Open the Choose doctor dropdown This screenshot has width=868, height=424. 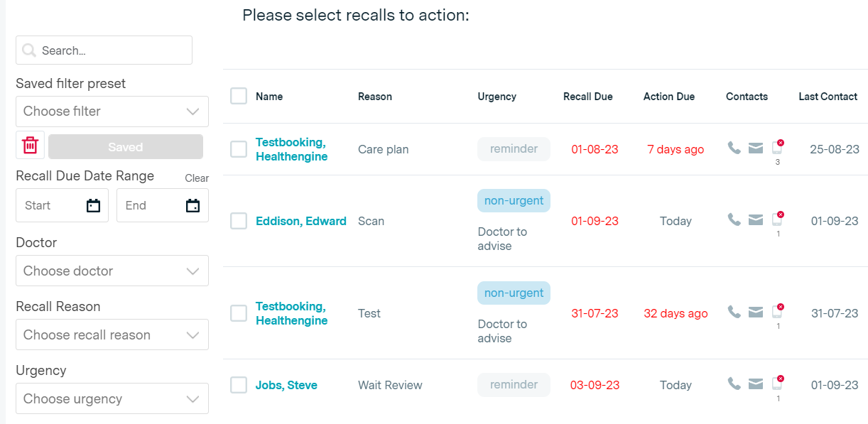pyautogui.click(x=112, y=271)
